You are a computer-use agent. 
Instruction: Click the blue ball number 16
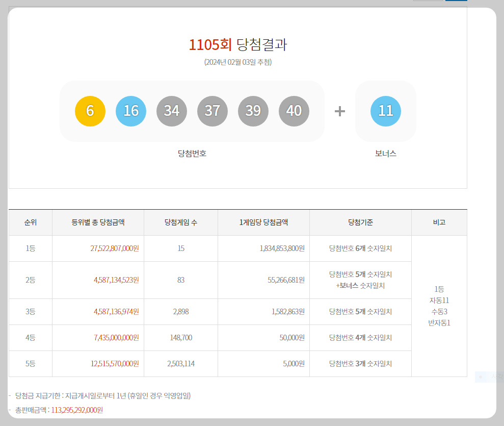(131, 111)
